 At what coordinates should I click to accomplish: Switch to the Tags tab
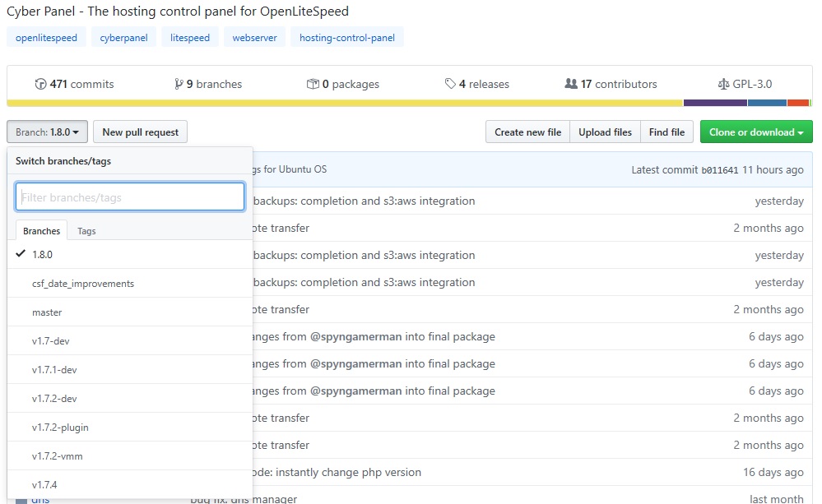pyautogui.click(x=86, y=231)
